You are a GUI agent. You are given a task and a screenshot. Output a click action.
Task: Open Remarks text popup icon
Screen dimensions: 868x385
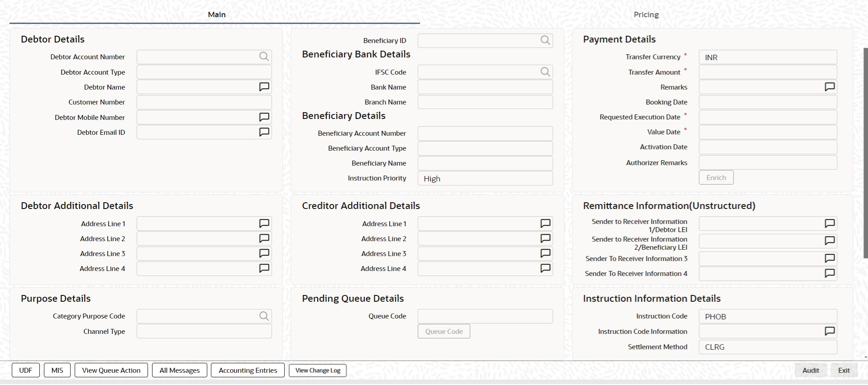click(x=830, y=87)
